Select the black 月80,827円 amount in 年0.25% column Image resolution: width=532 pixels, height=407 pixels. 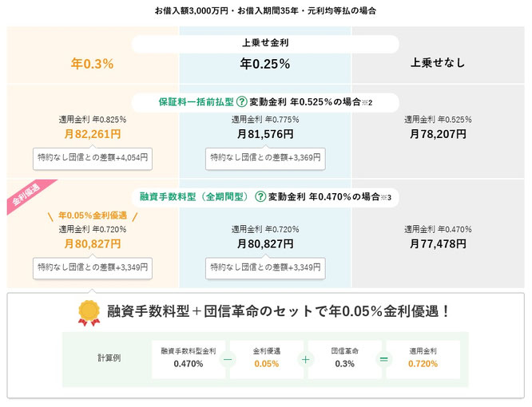265,244
